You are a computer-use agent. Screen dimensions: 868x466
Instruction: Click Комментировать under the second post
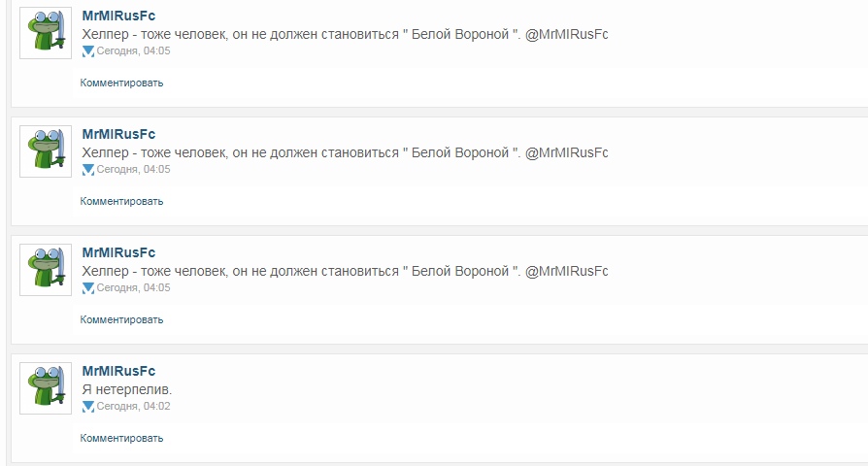click(x=121, y=202)
